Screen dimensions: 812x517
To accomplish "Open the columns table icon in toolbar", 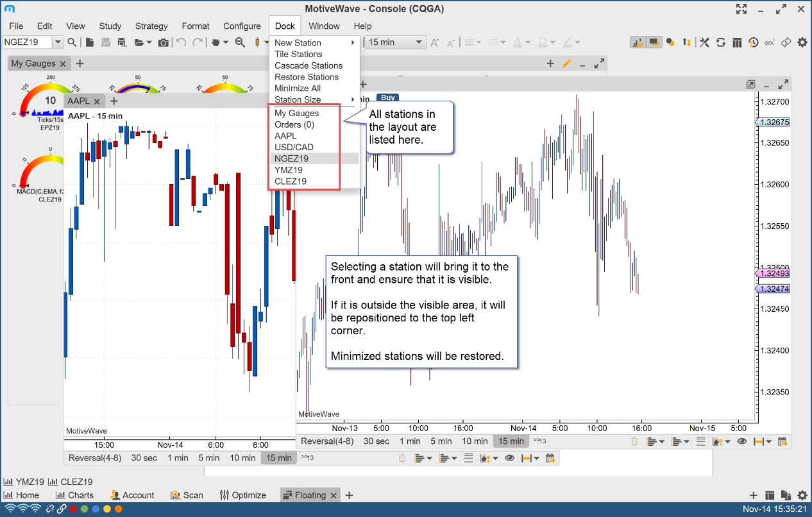I will click(x=737, y=42).
